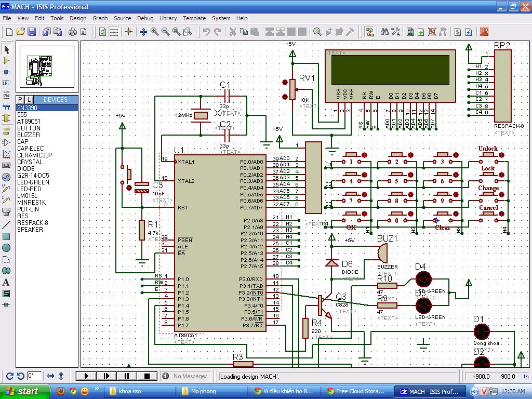Click the schematic overview thumbnail
This screenshot has height=399, width=532.
click(x=47, y=68)
